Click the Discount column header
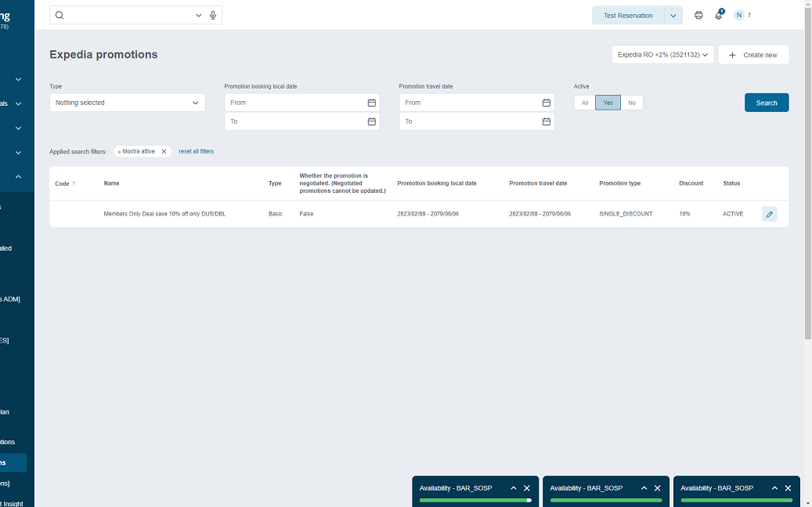 coord(691,183)
